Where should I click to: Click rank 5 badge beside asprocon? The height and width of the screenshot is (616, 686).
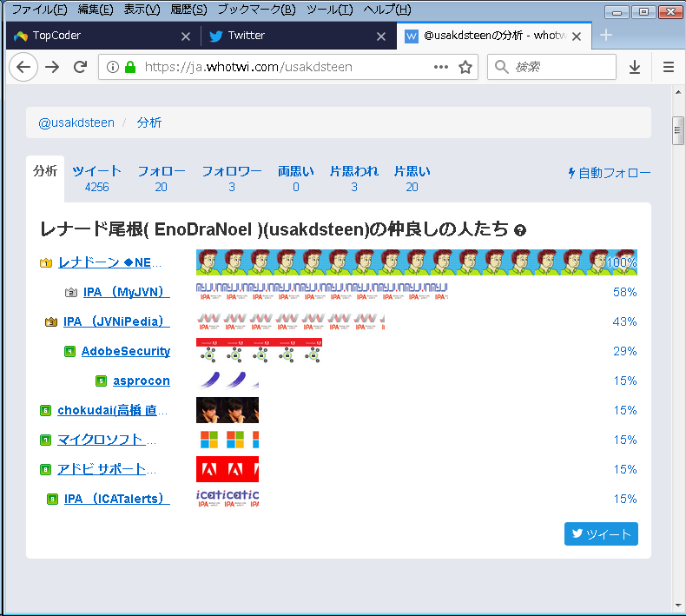pyautogui.click(x=101, y=381)
